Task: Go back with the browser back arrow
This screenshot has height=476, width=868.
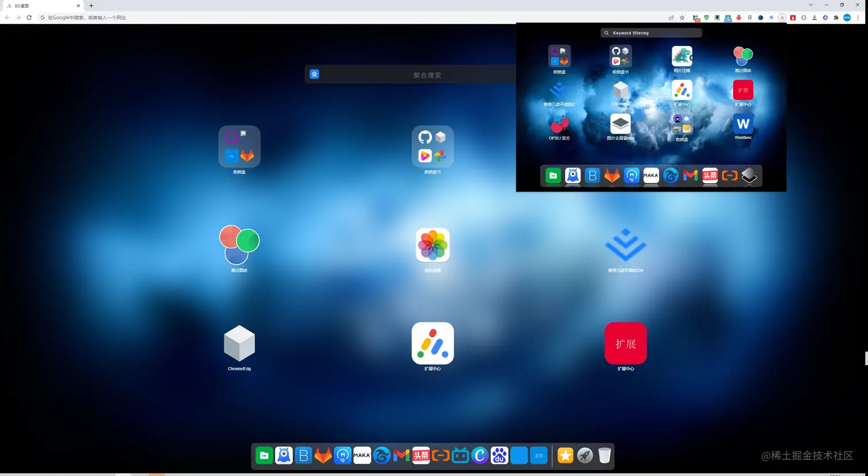Action: 7,18
